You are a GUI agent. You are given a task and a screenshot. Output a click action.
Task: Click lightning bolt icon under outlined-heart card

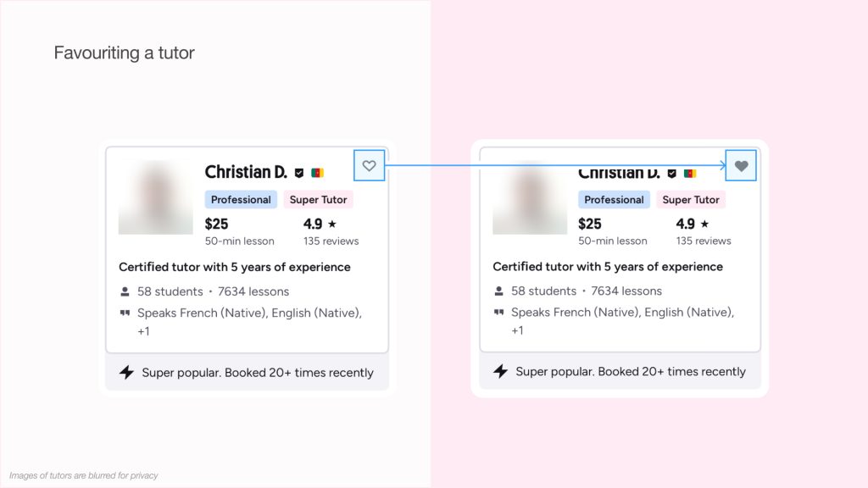(126, 372)
